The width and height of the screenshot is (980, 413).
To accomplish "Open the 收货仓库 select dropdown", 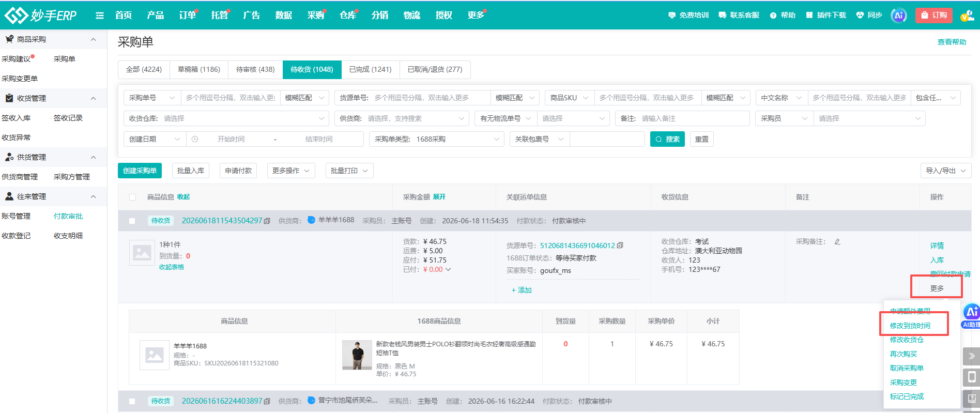I will 226,118.
